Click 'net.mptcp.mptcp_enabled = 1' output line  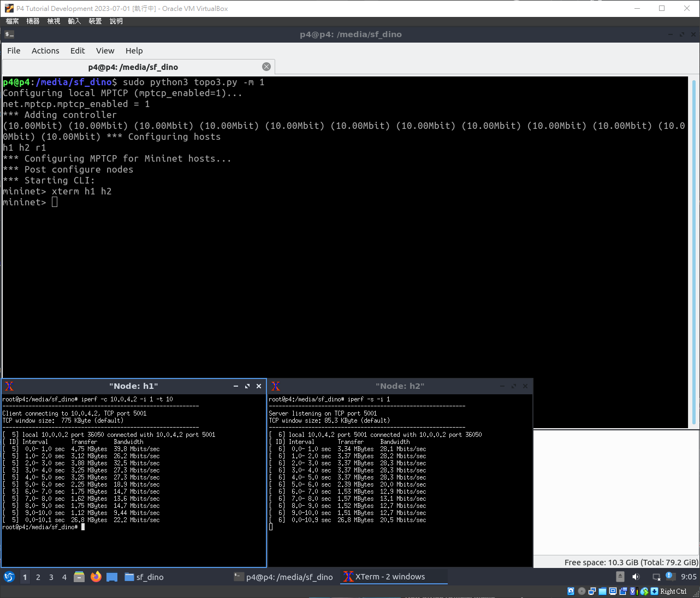tap(76, 104)
